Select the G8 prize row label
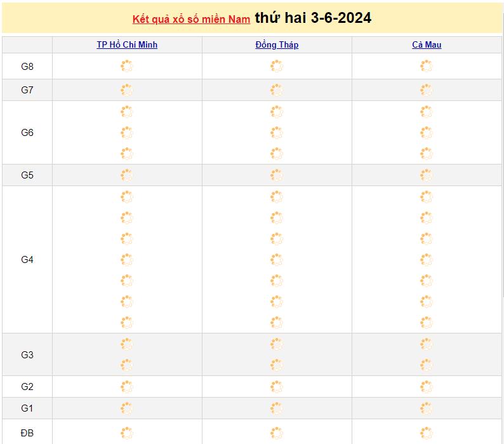This screenshot has width=504, height=444. tap(27, 66)
